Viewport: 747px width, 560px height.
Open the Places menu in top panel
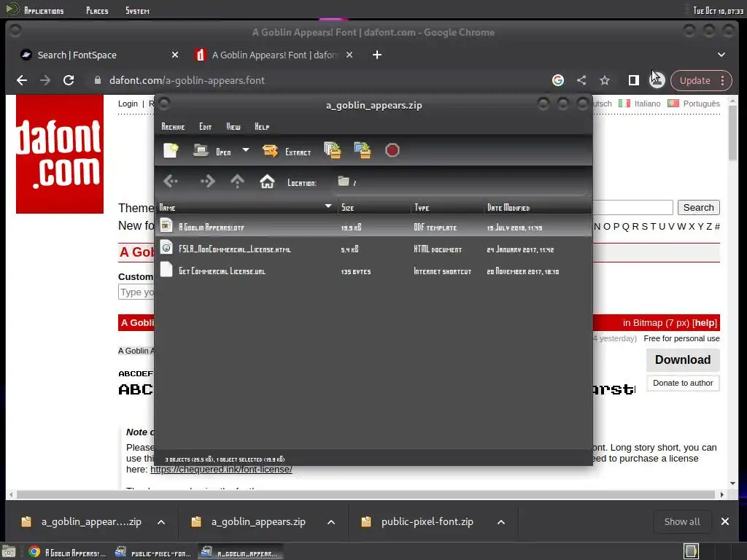(97, 10)
